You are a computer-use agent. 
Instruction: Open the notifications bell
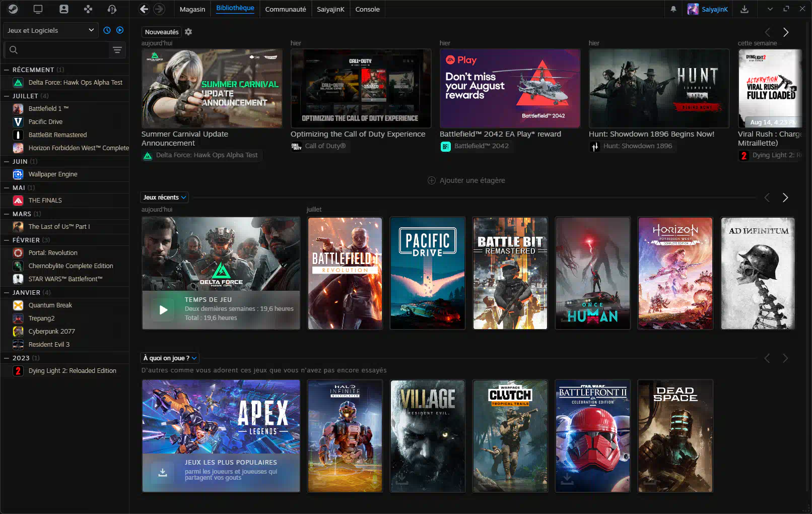[673, 9]
